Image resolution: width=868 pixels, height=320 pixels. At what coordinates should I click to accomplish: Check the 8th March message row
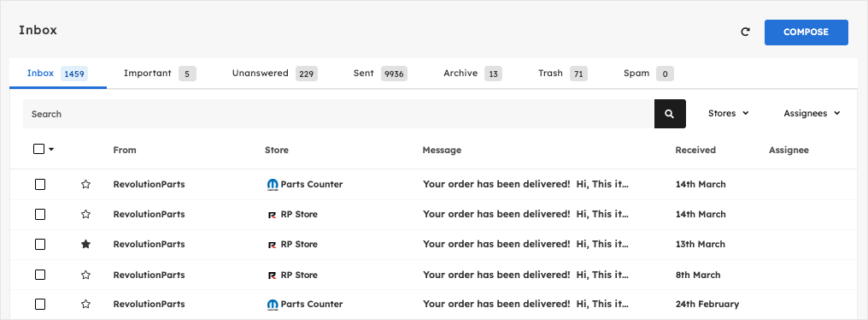[40, 274]
